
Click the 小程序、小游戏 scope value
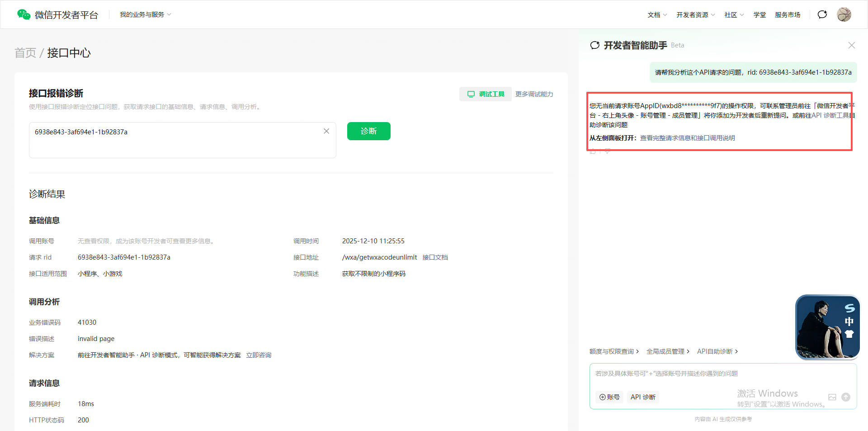100,274
